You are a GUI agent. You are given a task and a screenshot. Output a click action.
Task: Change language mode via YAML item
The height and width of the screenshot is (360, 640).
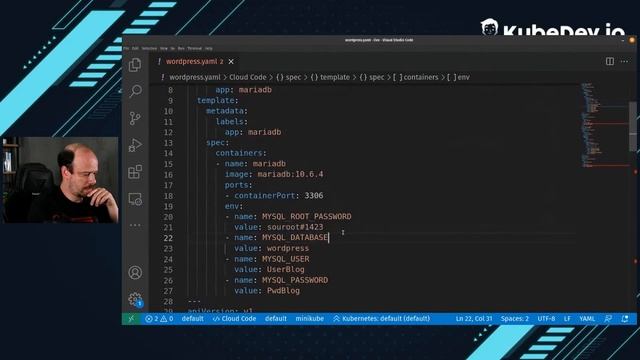[587, 319]
